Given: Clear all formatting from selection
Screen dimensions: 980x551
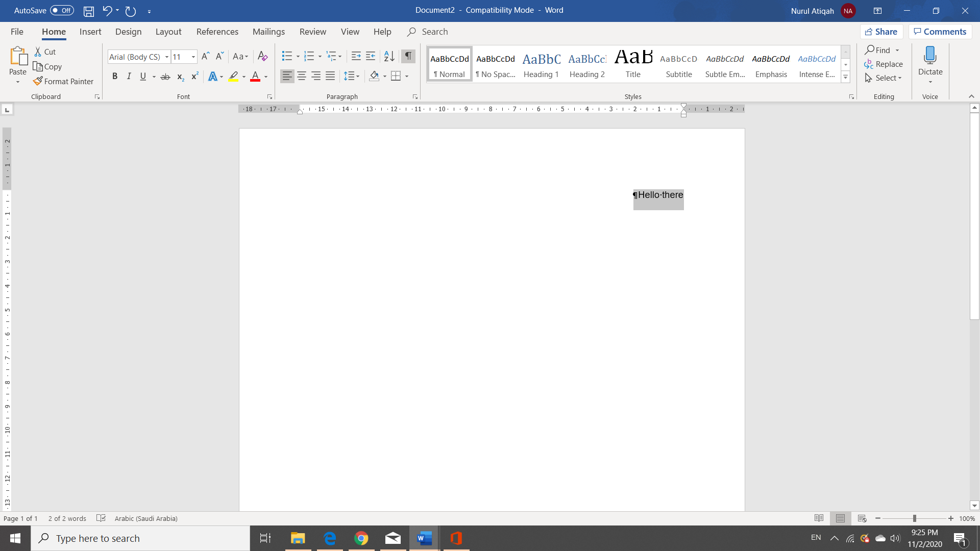Looking at the screenshot, I should 262,56.
